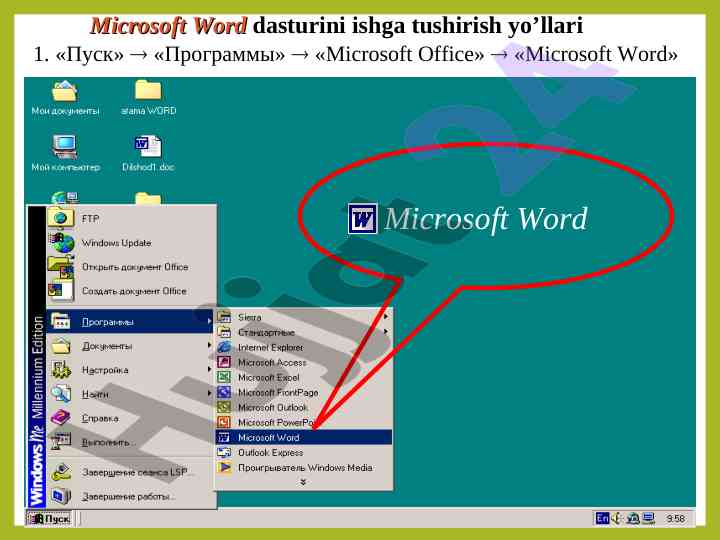The height and width of the screenshot is (540, 720).
Task: Open the Dilshod1.doc file on the desktop
Action: 148,153
